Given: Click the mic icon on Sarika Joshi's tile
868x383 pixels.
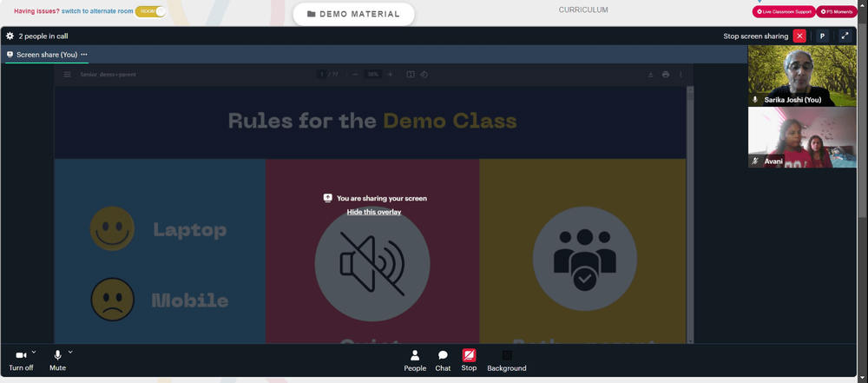Looking at the screenshot, I should pyautogui.click(x=755, y=100).
